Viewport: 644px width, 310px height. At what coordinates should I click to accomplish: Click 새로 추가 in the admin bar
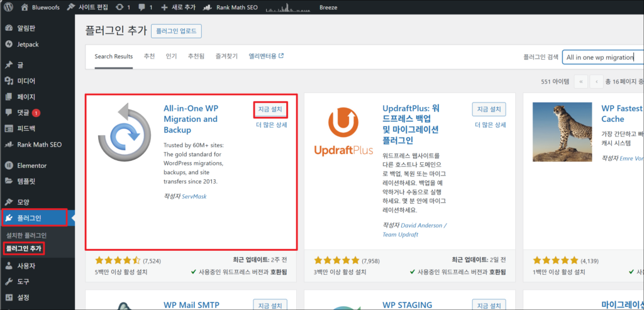(x=178, y=7)
